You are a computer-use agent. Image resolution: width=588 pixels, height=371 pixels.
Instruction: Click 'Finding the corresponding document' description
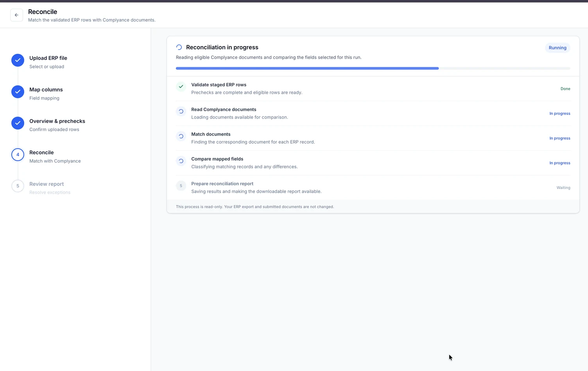click(x=253, y=142)
